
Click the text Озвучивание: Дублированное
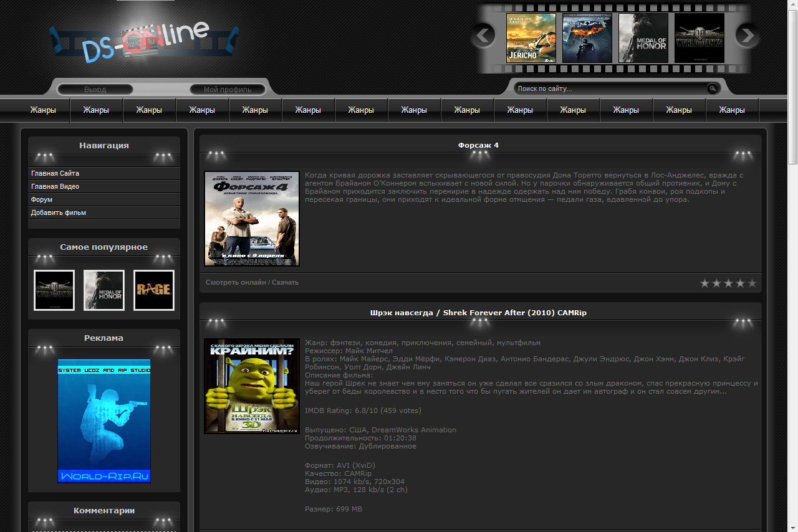point(360,446)
